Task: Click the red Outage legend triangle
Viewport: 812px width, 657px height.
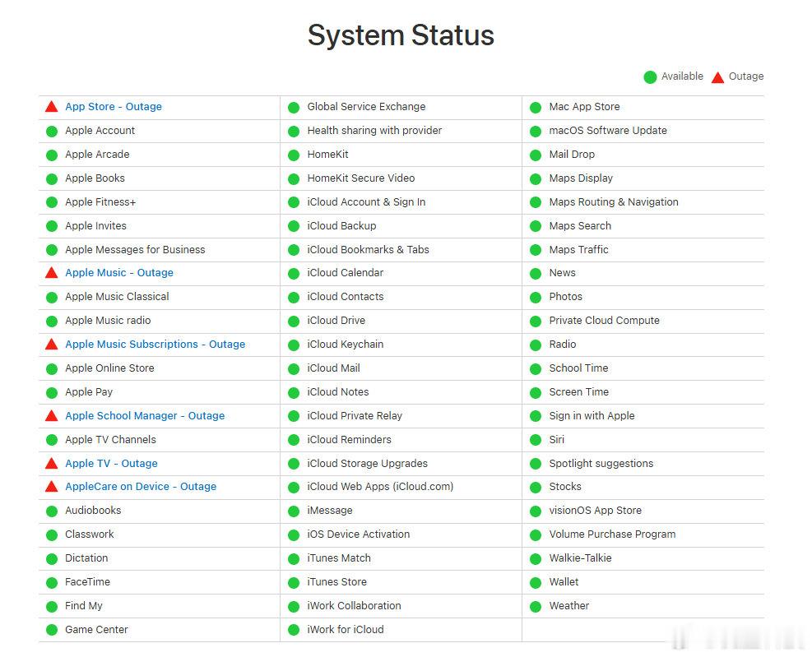Action: (x=717, y=77)
